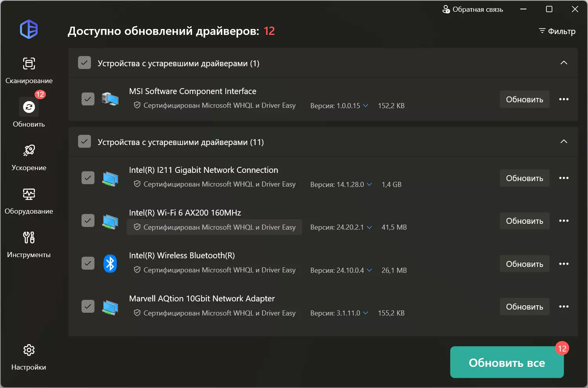Toggle the checkbox for the (1) outdated drivers group
The width and height of the screenshot is (588, 388).
point(84,63)
